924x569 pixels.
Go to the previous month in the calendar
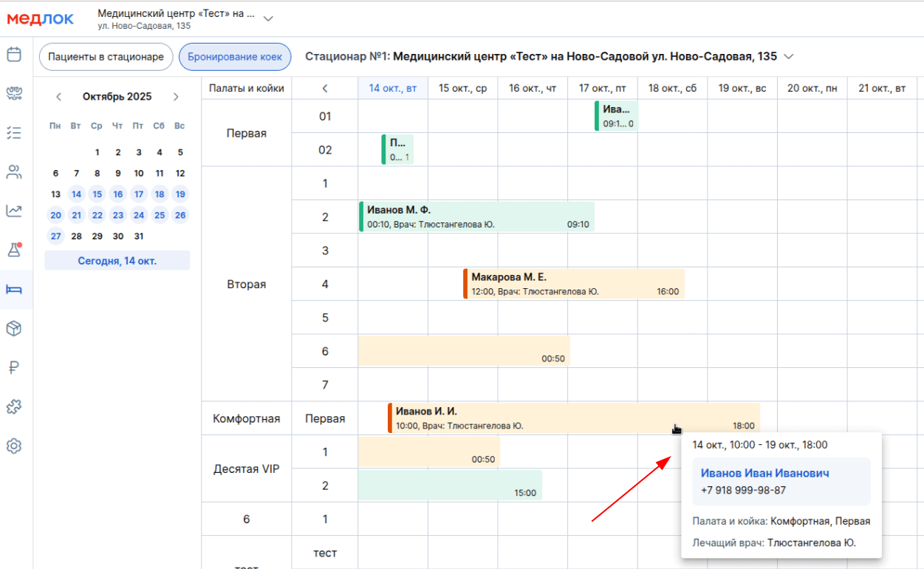[59, 97]
